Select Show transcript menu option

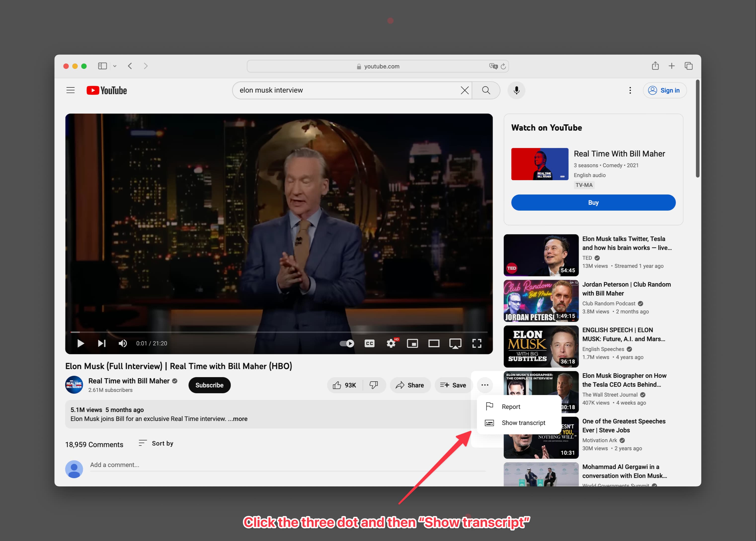click(x=523, y=423)
